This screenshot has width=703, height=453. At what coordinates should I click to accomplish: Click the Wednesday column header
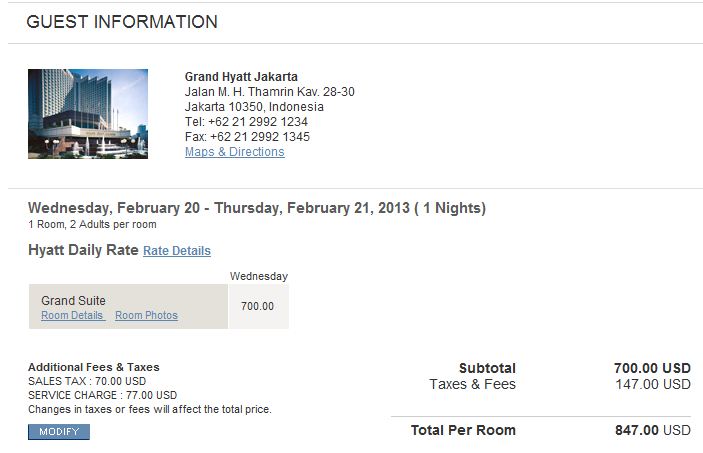click(258, 276)
